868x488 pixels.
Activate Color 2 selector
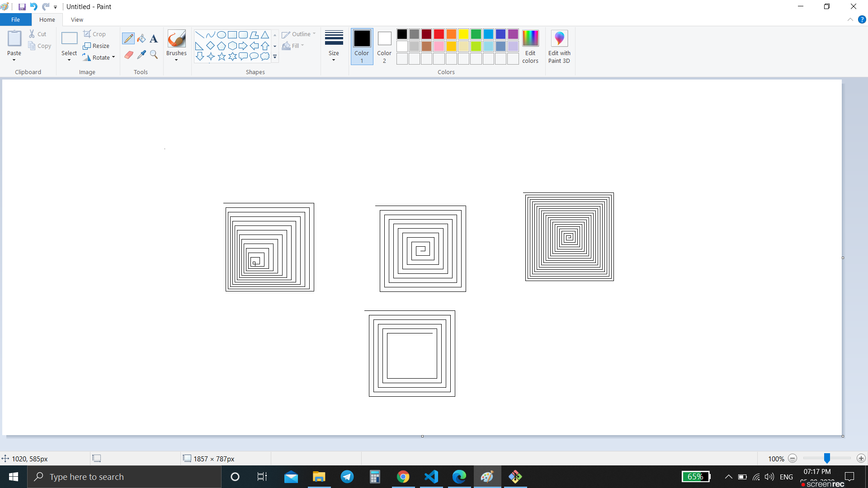384,46
